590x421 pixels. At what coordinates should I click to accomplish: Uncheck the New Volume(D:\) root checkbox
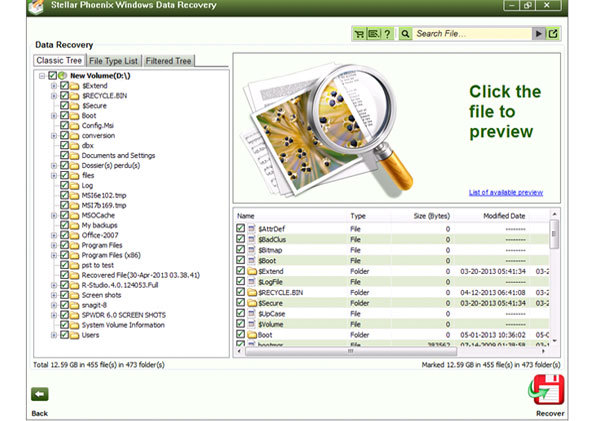click(52, 76)
